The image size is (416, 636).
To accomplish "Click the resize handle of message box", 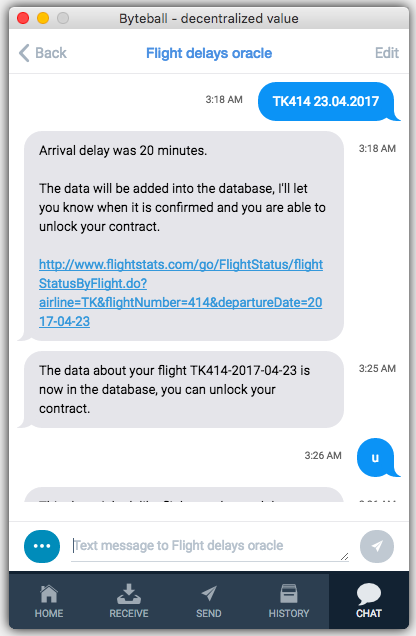I will (x=345, y=556).
